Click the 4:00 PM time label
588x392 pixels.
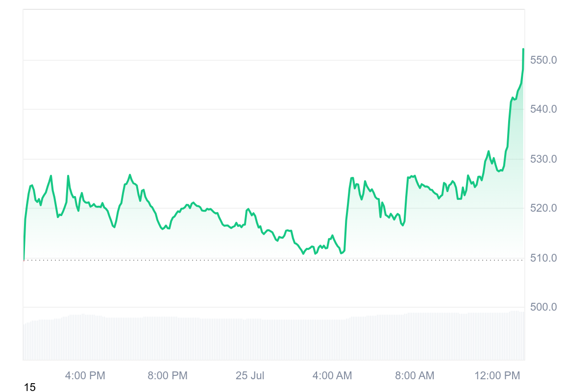click(85, 376)
